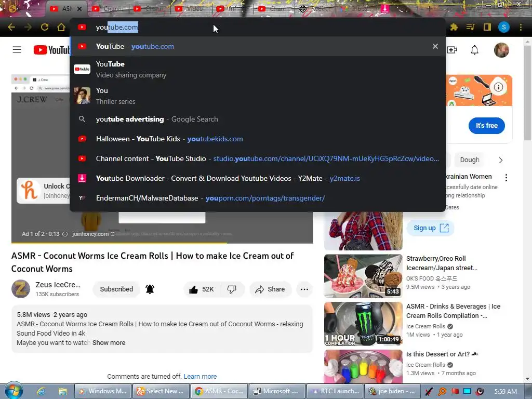This screenshot has height=399, width=532.
Task: Open Strawberry, Oreo Roll video thumbnail
Action: (363, 276)
